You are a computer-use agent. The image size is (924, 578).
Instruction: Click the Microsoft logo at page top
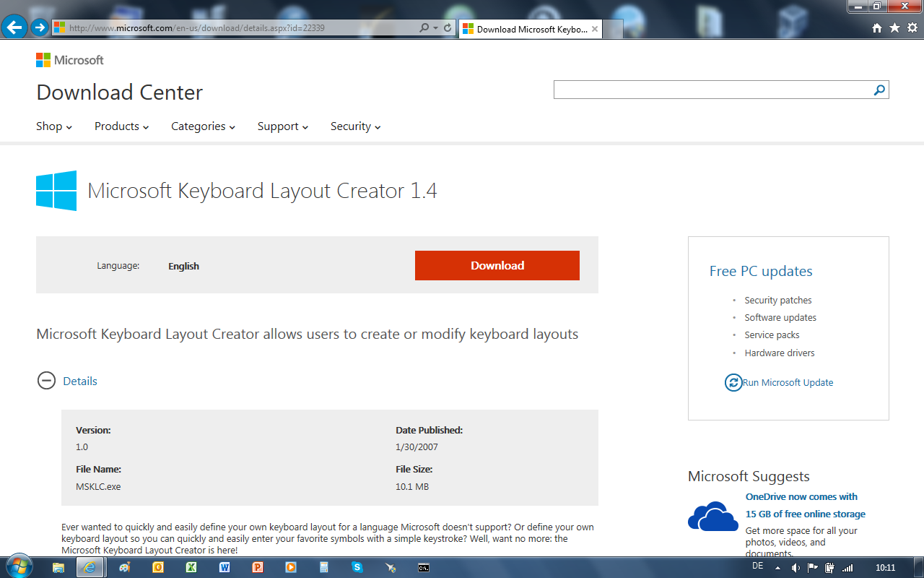pyautogui.click(x=70, y=60)
